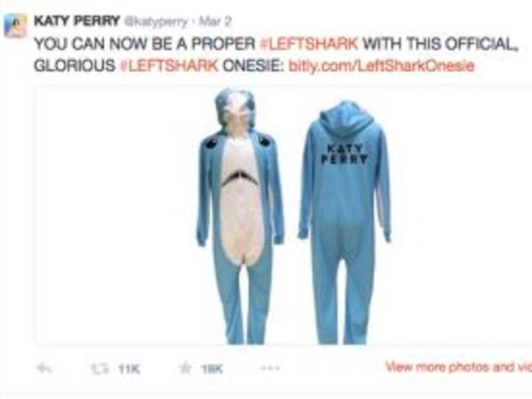Click the 19K favorites count
Image resolution: width=532 pixels, height=399 pixels.
point(212,370)
